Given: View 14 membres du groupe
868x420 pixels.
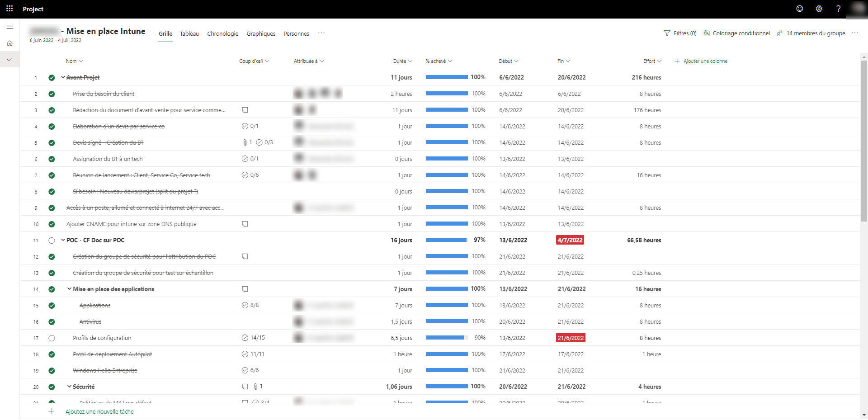Looking at the screenshot, I should point(811,33).
